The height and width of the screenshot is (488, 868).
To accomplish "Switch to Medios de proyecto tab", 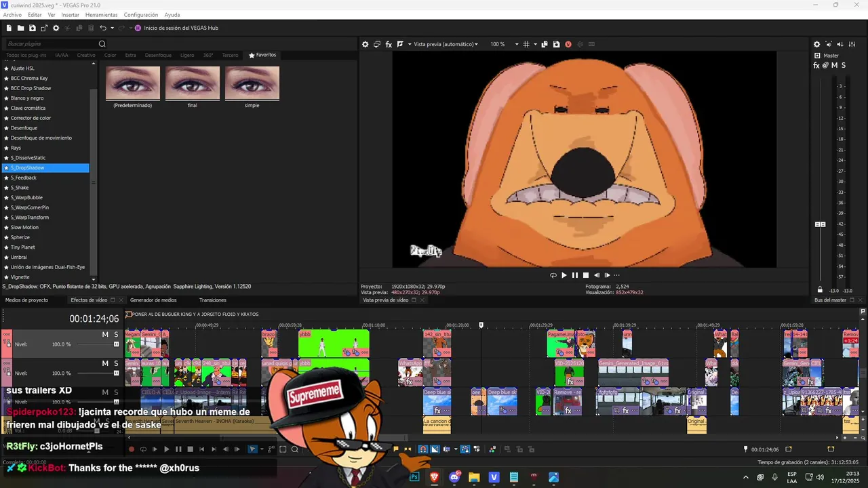I will pos(26,300).
